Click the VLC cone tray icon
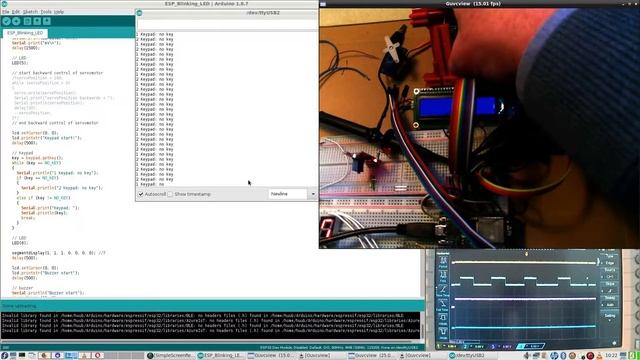The height and width of the screenshot is (360, 640). coord(599,356)
